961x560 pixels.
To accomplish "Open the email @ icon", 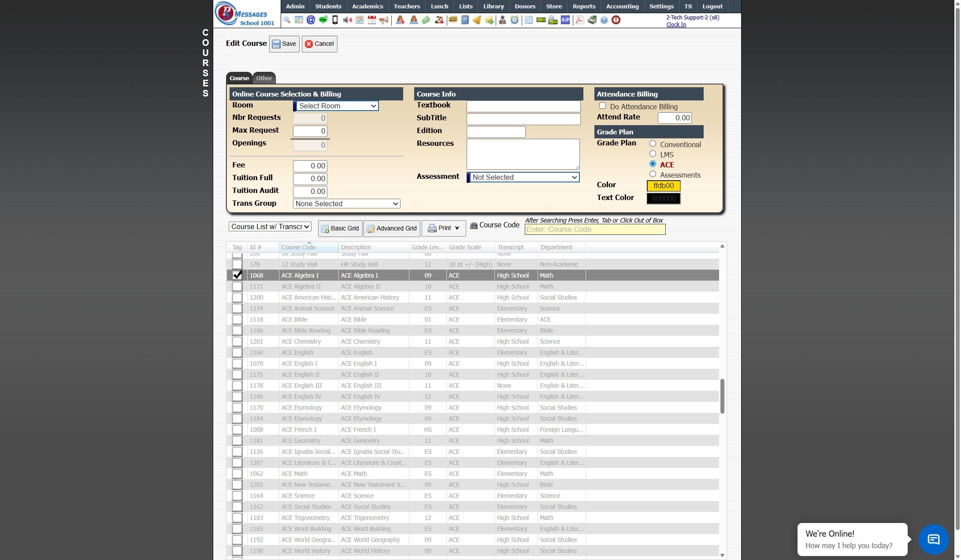I will [x=311, y=20].
